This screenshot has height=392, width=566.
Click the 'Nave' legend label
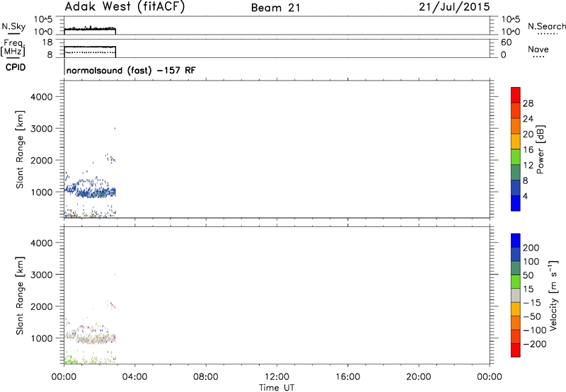tap(538, 49)
